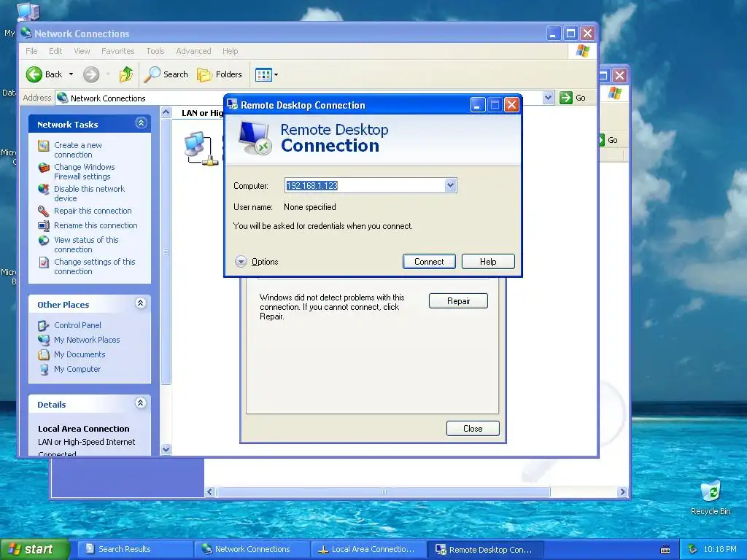Close the Local Area Connection status dialog
Screen dimensions: 747x560
473,429
